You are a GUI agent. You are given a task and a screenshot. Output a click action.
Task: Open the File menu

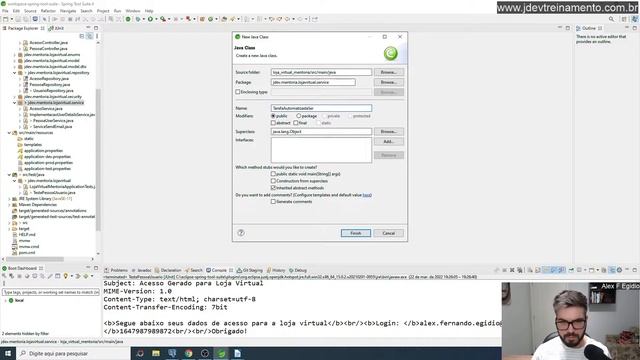[x=5, y=11]
